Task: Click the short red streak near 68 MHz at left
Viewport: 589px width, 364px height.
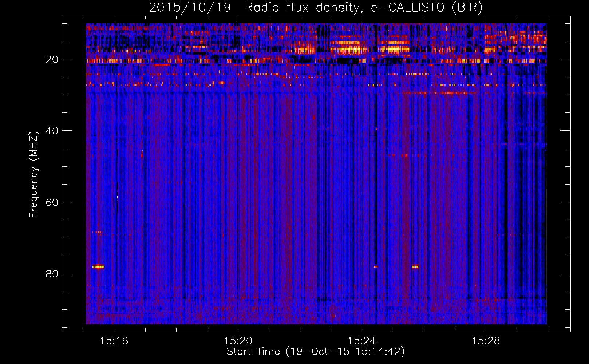Action: (x=97, y=232)
